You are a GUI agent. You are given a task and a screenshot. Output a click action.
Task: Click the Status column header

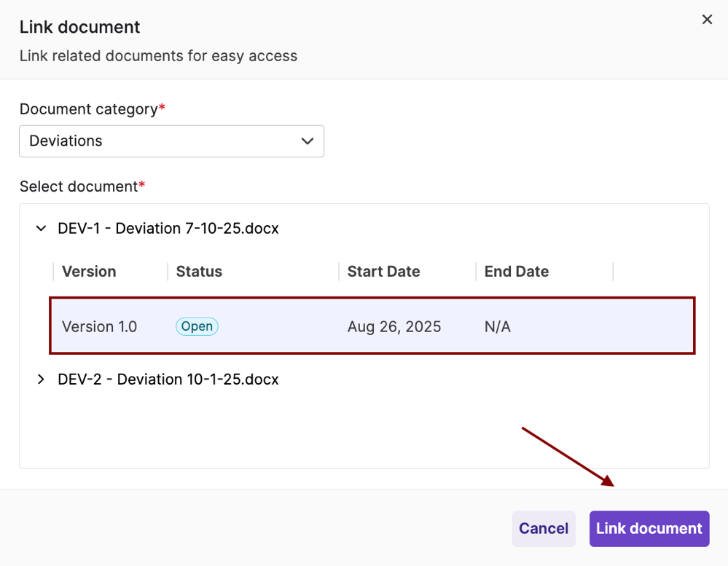coord(199,272)
